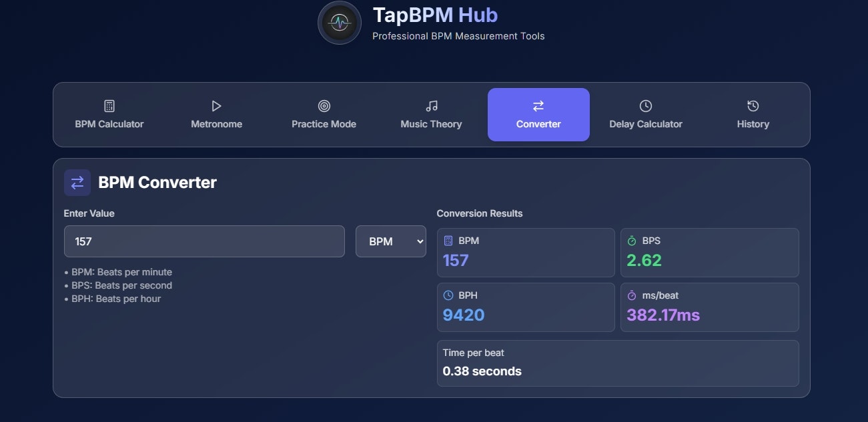Click the calculator icon in BPM result card
The image size is (868, 422).
[x=448, y=241]
